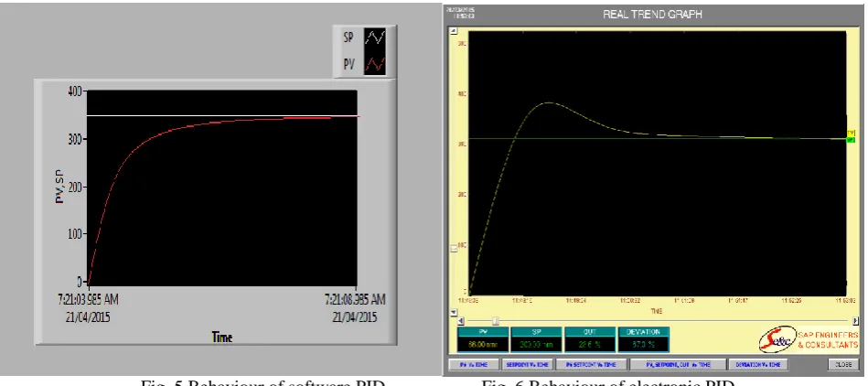Click the PV,SP vertical axis label
868x386 pixels.
(60, 188)
